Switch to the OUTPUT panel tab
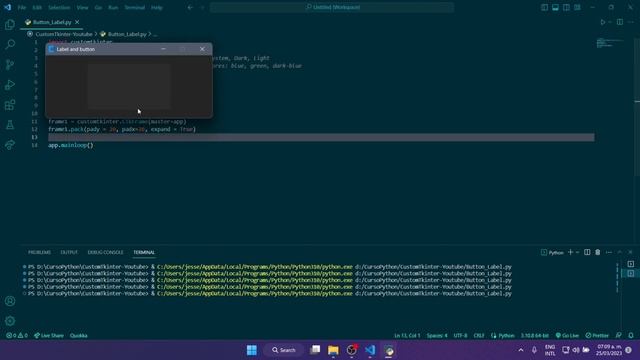 tap(69, 252)
